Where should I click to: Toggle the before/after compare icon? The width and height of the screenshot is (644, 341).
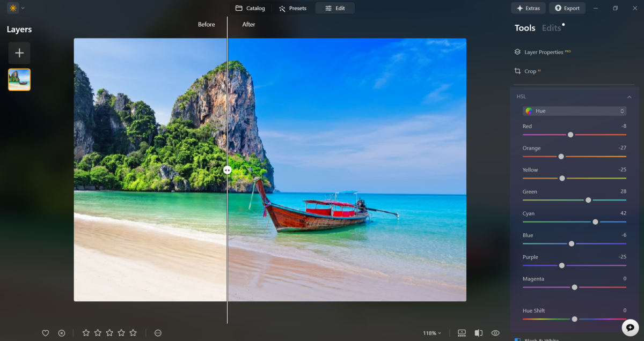pos(479,333)
